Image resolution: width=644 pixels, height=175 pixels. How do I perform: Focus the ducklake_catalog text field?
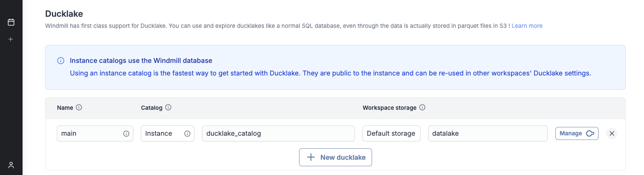pyautogui.click(x=278, y=133)
